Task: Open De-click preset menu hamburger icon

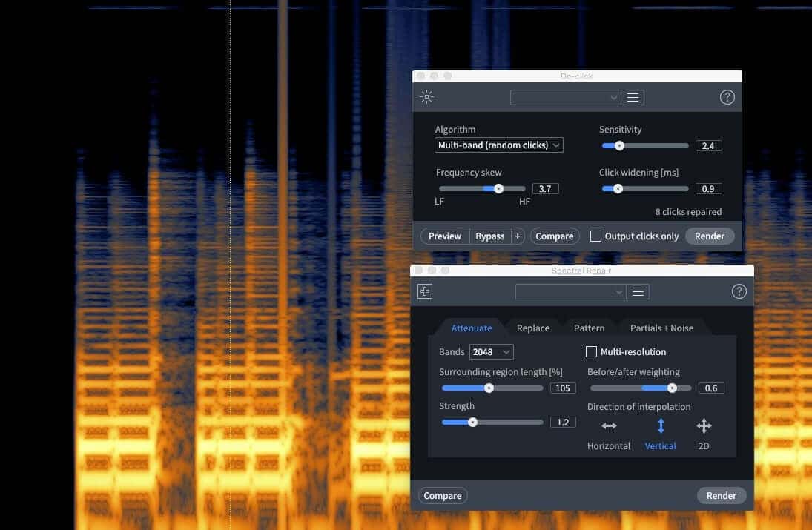Action: click(x=633, y=97)
